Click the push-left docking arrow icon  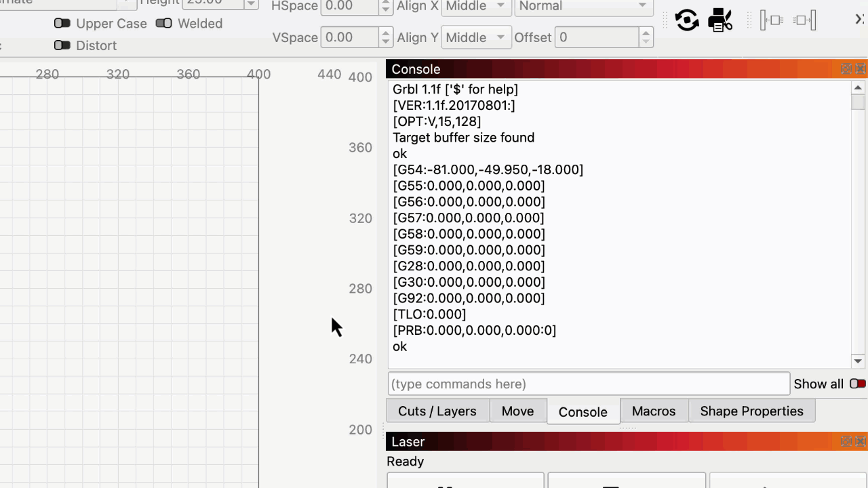pos(772,20)
